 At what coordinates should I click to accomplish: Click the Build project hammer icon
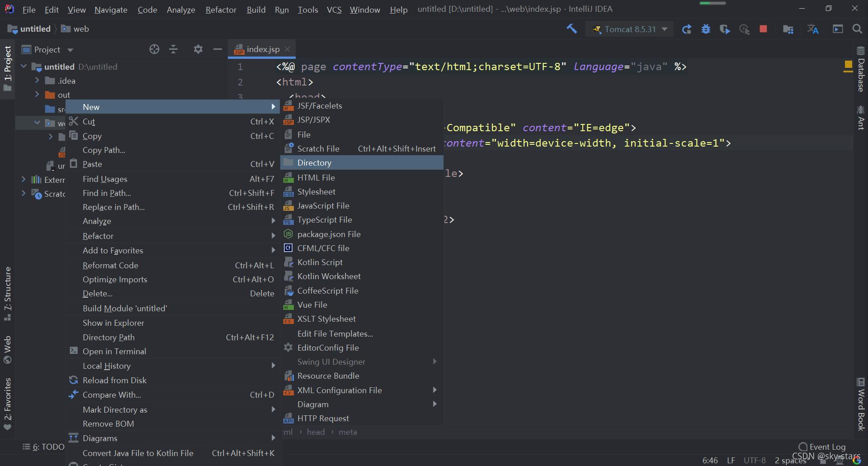coord(572,29)
